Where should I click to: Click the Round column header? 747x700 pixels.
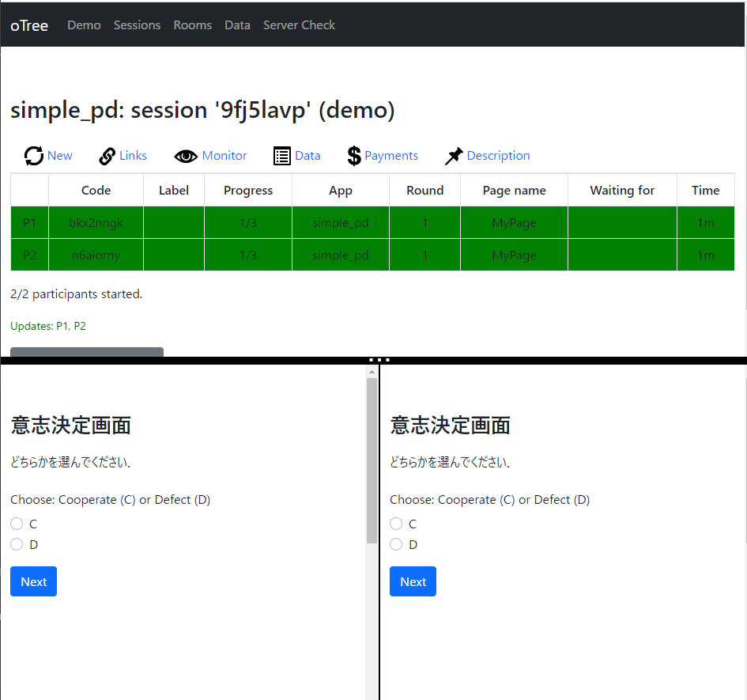(x=425, y=191)
